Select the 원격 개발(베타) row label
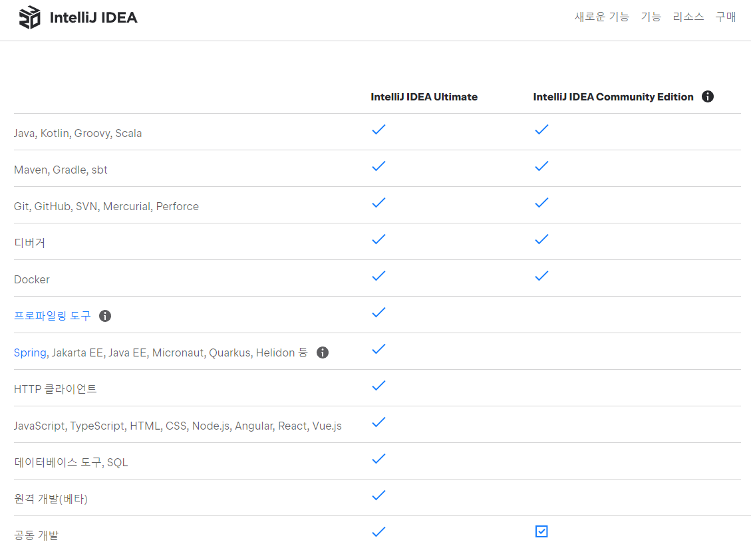The width and height of the screenshot is (751, 560). (51, 499)
